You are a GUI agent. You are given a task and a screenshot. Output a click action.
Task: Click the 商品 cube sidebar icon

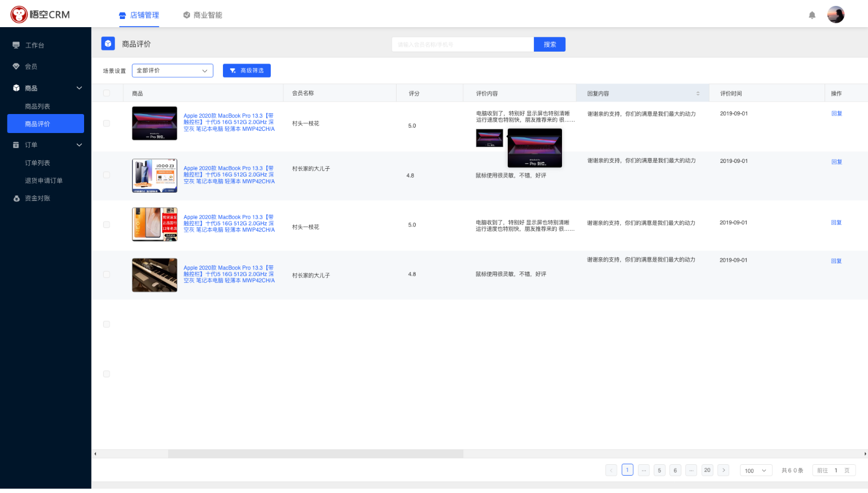coord(16,88)
